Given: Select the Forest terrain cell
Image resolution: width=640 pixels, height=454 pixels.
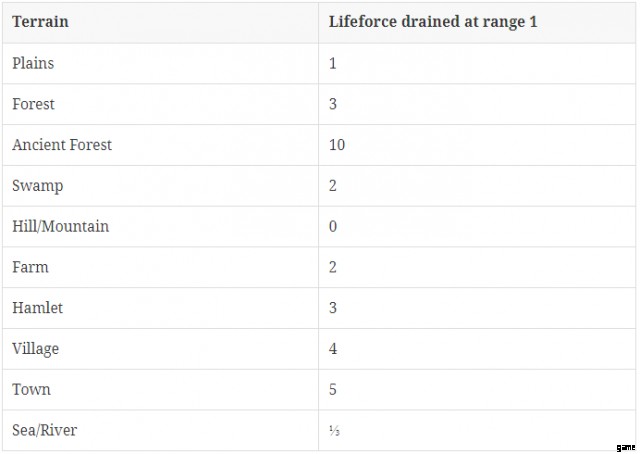Looking at the screenshot, I should tap(33, 104).
